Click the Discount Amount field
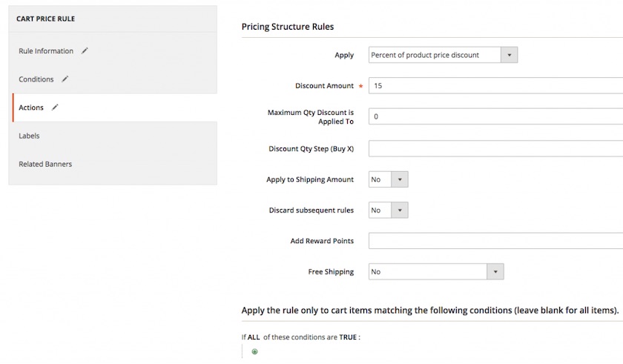This screenshot has width=623, height=364. (496, 86)
